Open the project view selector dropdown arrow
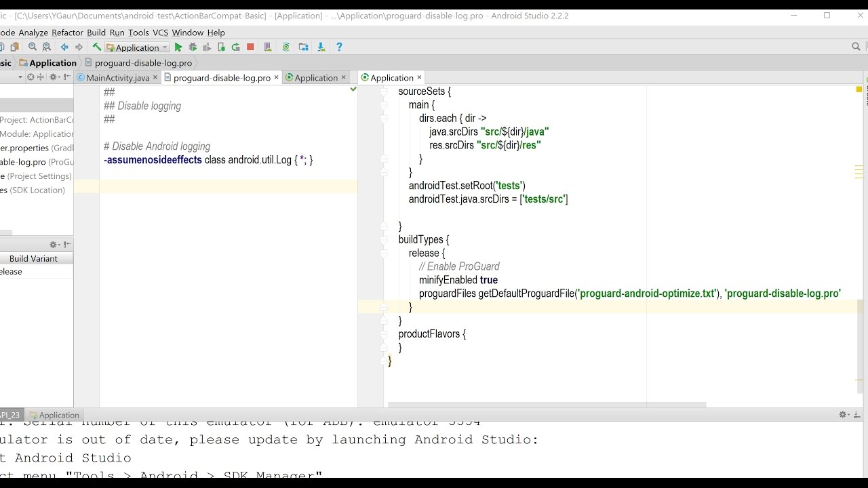This screenshot has width=868, height=488. tap(20, 77)
